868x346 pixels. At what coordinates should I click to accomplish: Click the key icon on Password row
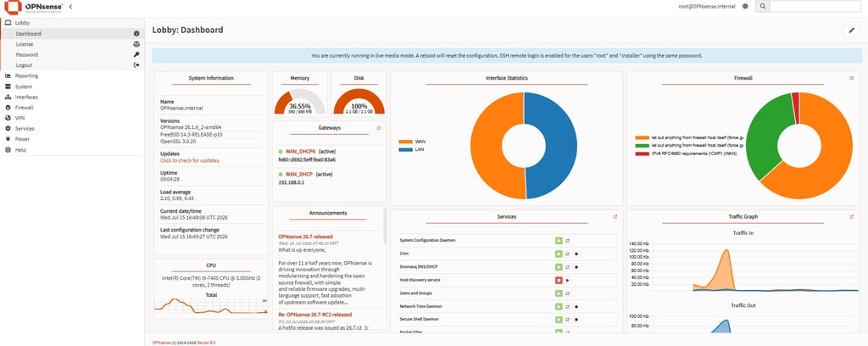(x=136, y=55)
